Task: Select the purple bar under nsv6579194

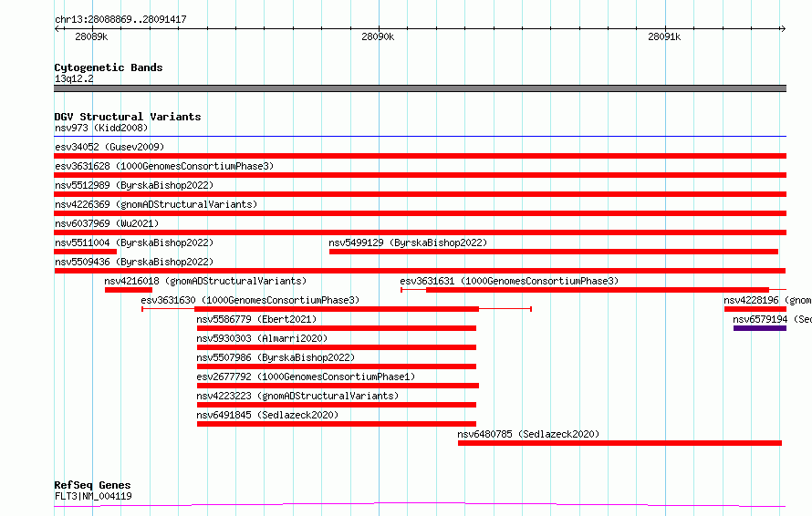Action: pyautogui.click(x=760, y=328)
